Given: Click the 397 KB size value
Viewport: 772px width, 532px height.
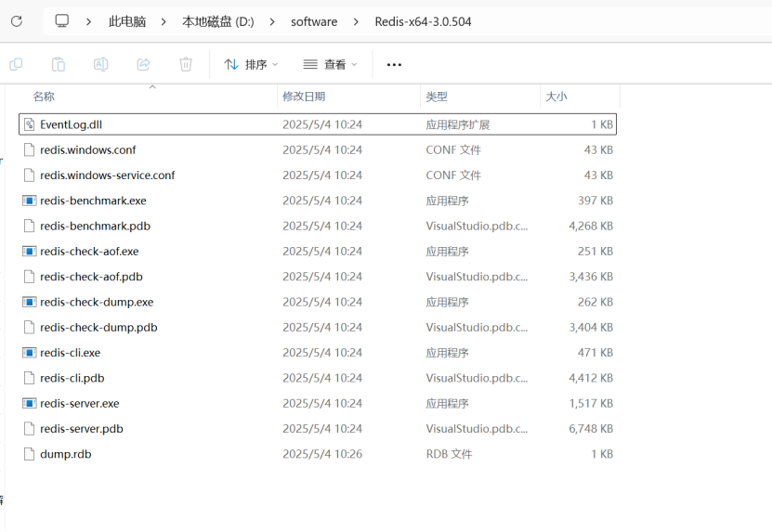Looking at the screenshot, I should 595,201.
